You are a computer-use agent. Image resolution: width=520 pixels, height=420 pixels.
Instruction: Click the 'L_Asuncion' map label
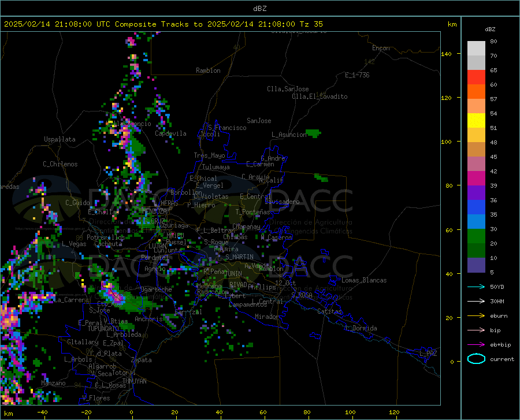[289, 135]
